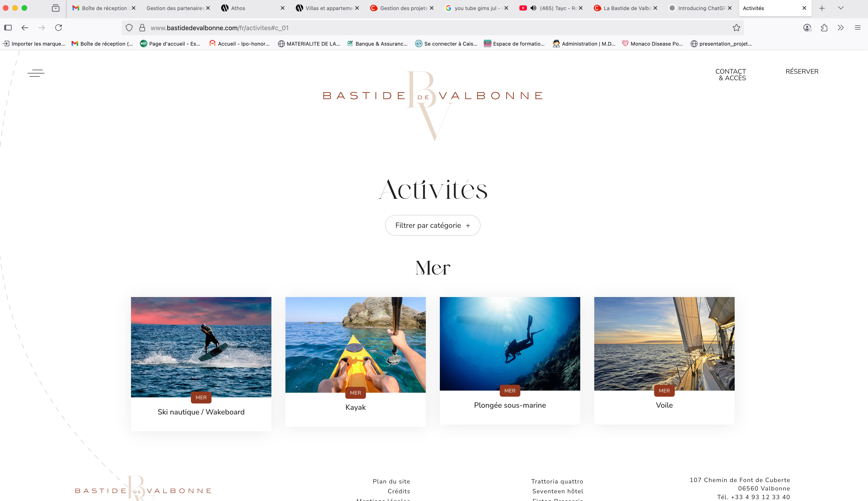868x501 pixels.
Task: Show sidebar panel toggle icon
Action: click(x=8, y=28)
